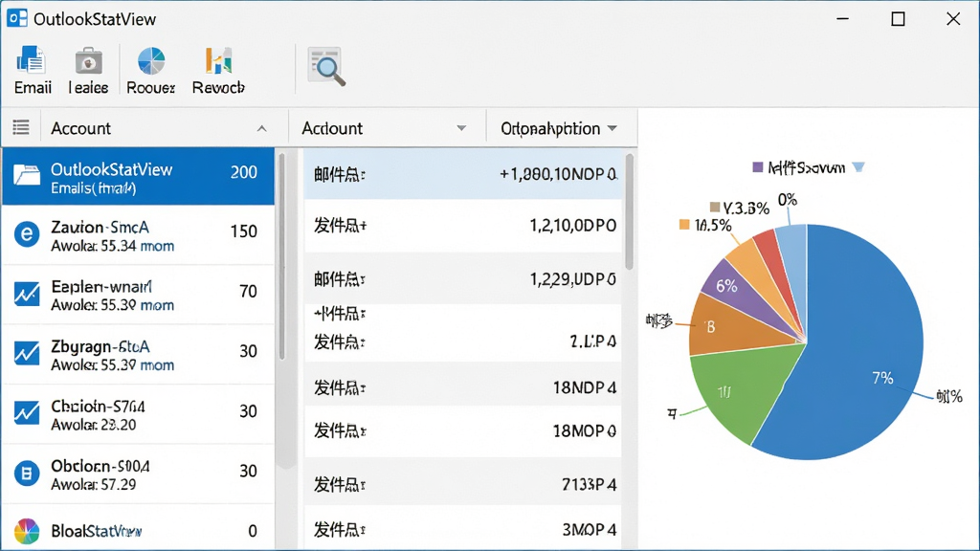The image size is (980, 551).
Task: Click the colorful icon of BloalStatView row
Action: (27, 532)
